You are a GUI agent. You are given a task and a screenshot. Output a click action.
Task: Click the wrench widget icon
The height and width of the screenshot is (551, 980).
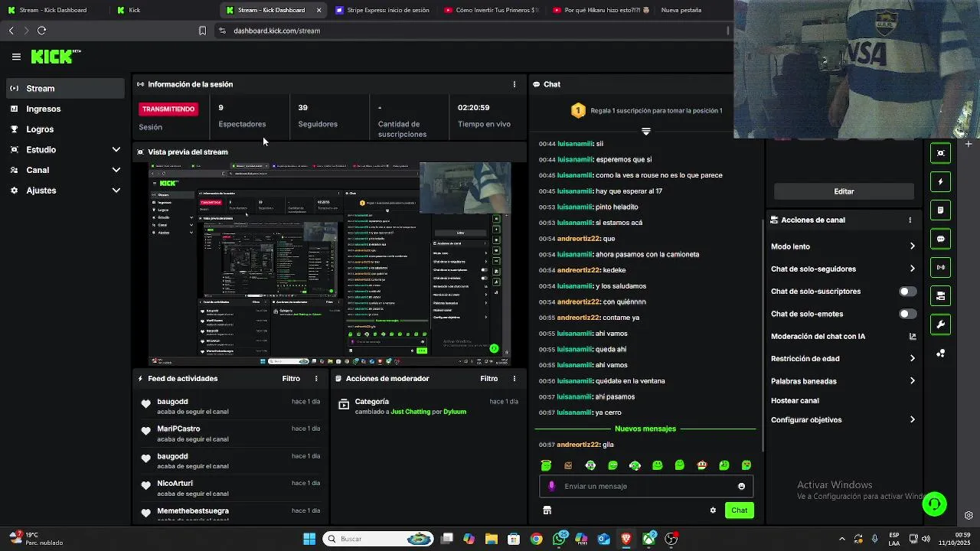pyautogui.click(x=941, y=324)
